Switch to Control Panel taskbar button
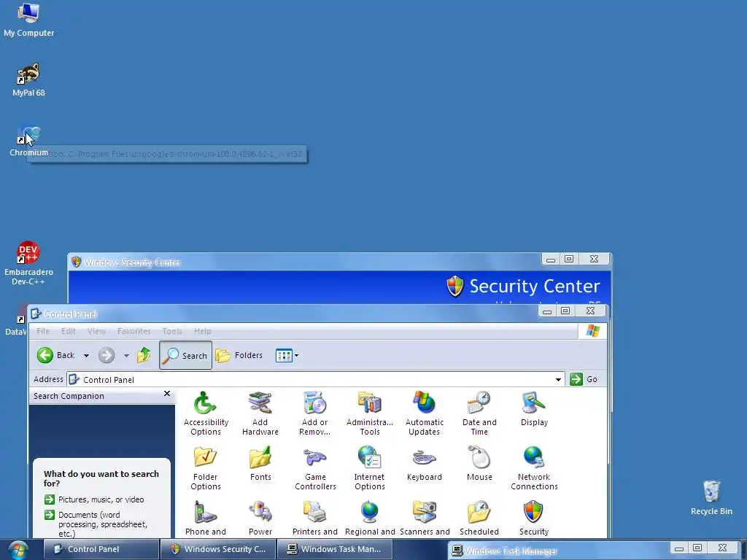 point(101,549)
